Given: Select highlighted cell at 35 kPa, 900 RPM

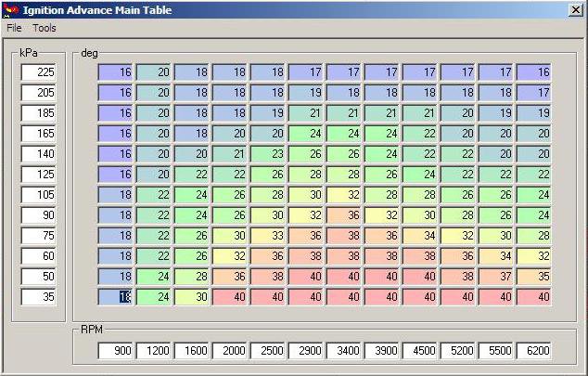Looking at the screenshot, I should (116, 297).
